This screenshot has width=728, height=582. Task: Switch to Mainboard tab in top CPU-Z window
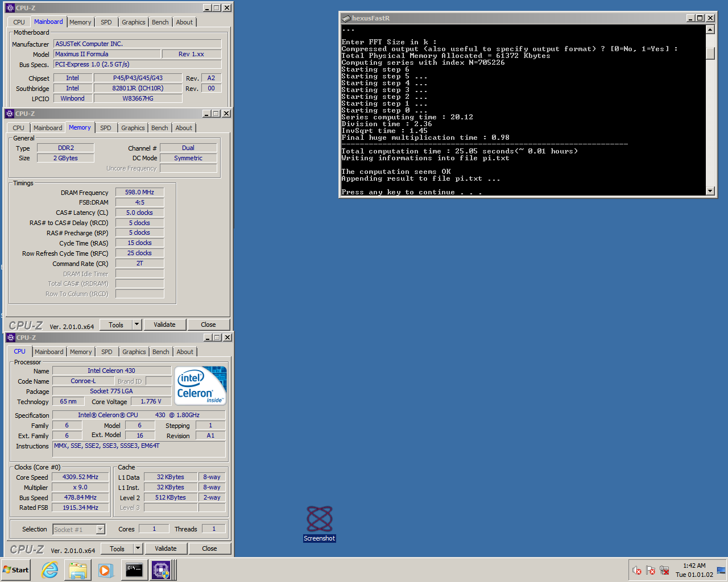48,22
